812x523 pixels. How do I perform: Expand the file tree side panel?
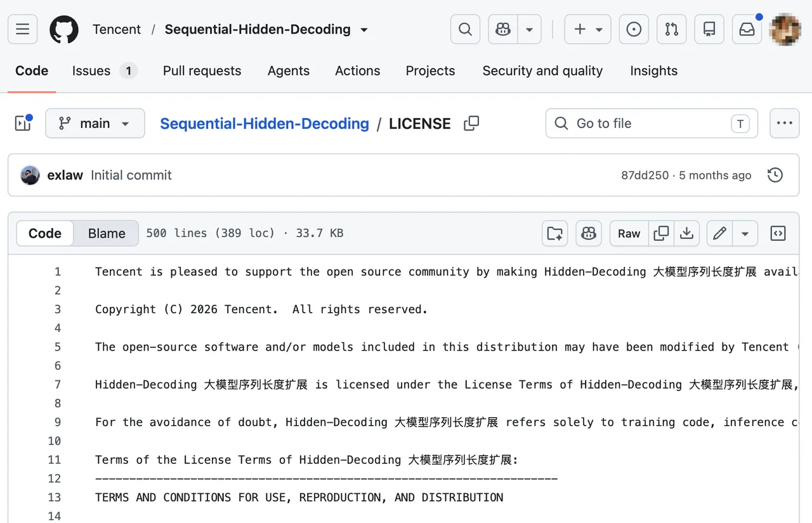click(x=23, y=123)
